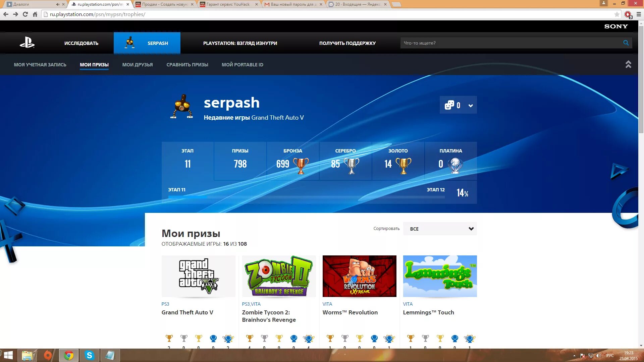This screenshot has width=644, height=362.
Task: Click the large serpash profile avatar
Action: click(181, 107)
